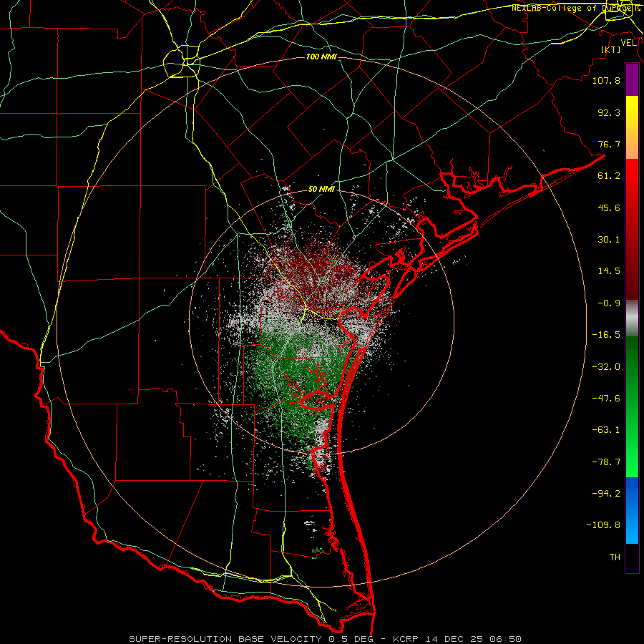Select the -16.5 legend value

click(606, 335)
